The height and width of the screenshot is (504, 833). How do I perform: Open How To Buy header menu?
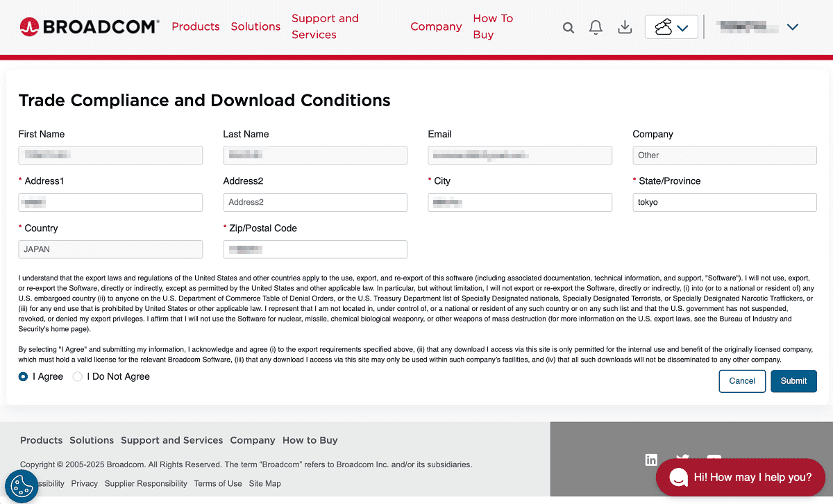tap(493, 26)
